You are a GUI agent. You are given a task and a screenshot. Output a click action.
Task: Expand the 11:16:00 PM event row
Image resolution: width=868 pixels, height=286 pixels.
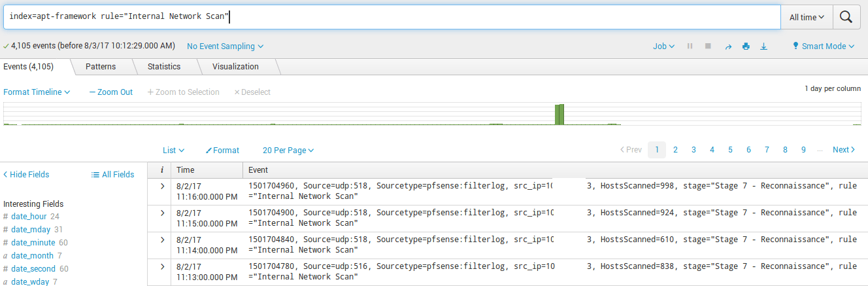pos(161,186)
